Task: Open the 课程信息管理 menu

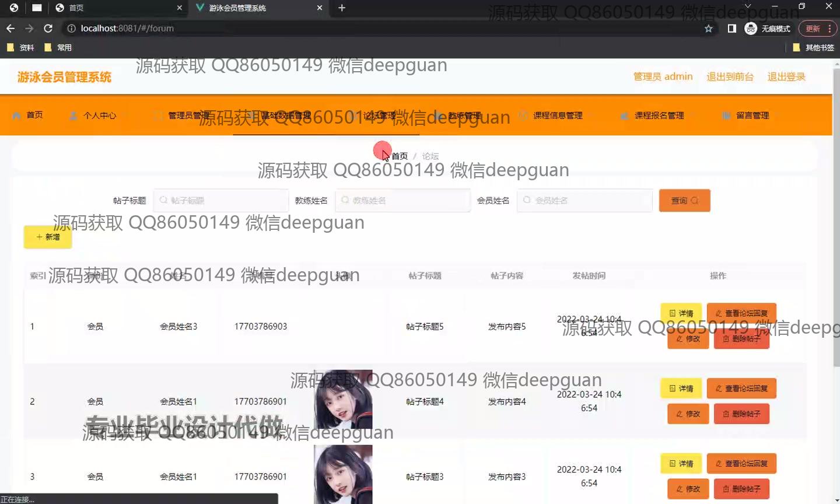Action: click(x=557, y=116)
